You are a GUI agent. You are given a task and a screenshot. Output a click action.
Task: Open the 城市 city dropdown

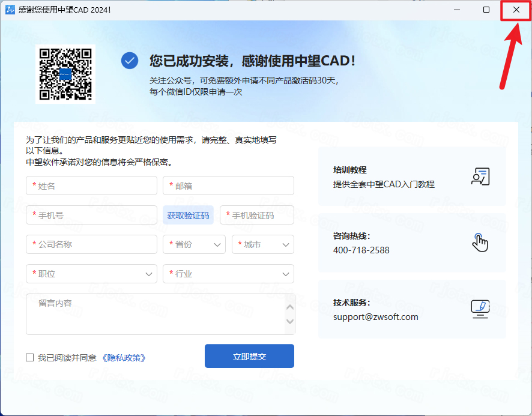click(262, 244)
